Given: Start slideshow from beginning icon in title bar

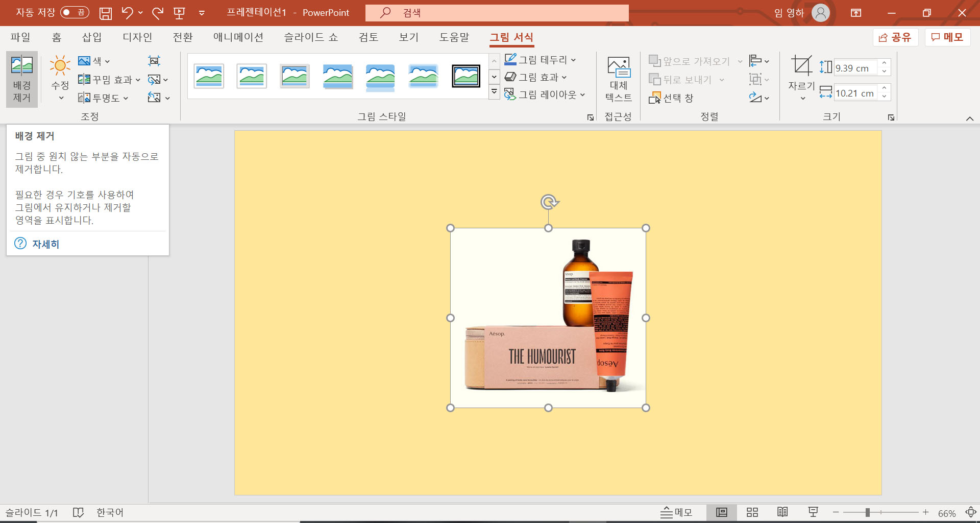Looking at the screenshot, I should 179,13.
